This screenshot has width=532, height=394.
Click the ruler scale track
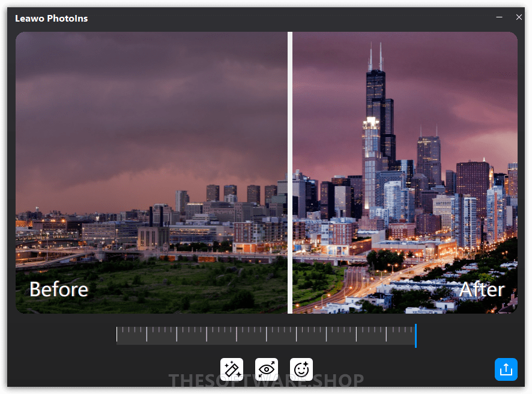(x=265, y=336)
